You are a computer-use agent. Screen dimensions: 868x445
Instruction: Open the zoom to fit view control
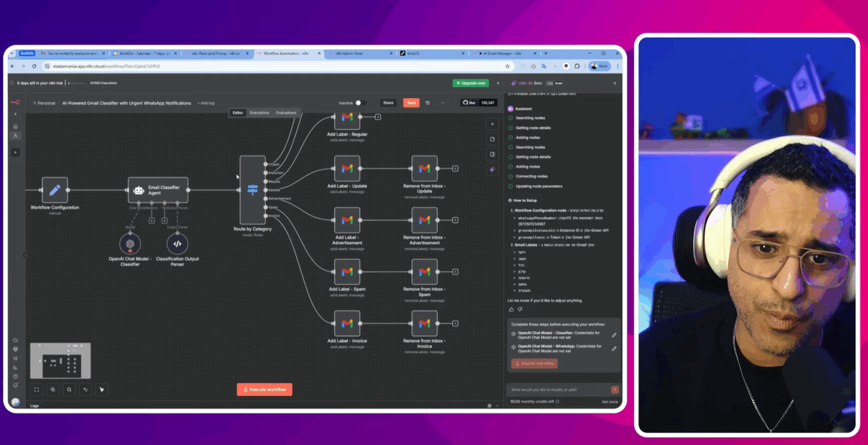tap(36, 389)
